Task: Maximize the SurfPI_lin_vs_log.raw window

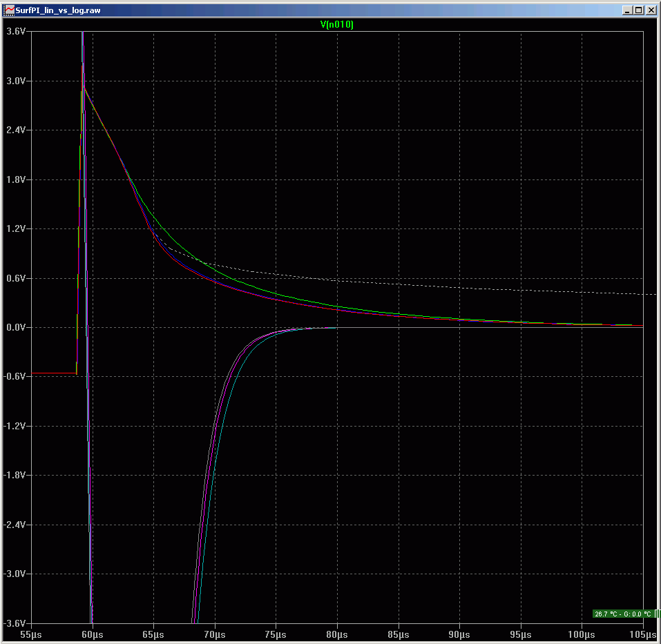Action: click(638, 10)
